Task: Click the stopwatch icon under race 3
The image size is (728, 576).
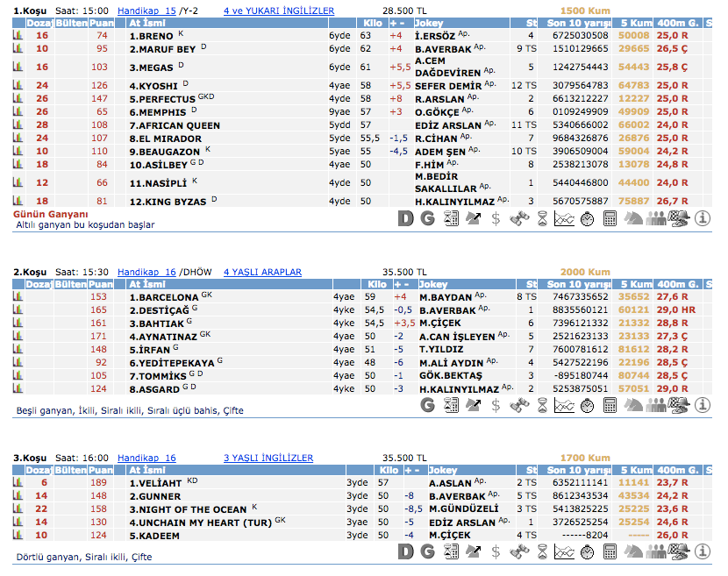Action: point(587,551)
